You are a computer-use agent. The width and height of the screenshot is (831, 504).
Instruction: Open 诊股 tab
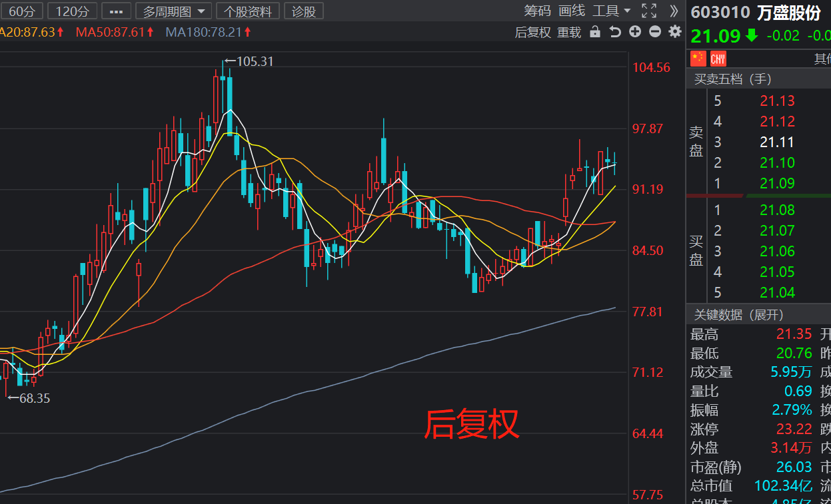pyautogui.click(x=304, y=11)
